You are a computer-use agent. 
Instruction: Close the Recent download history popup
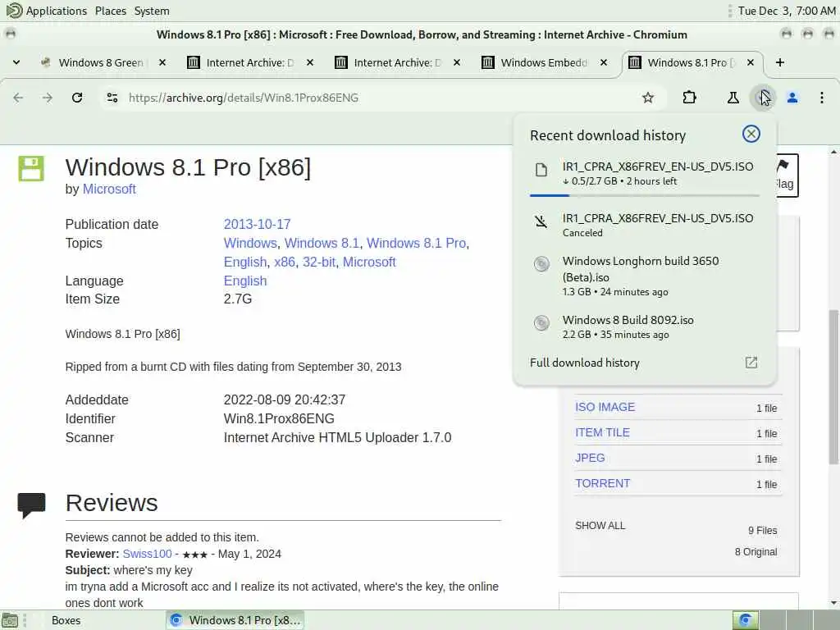coord(751,134)
